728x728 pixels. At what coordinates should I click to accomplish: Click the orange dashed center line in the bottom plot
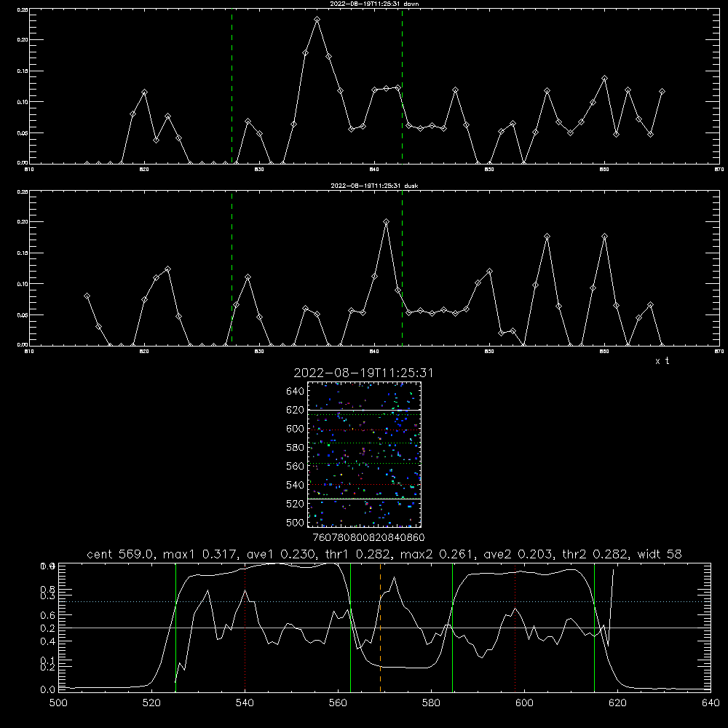point(380,628)
